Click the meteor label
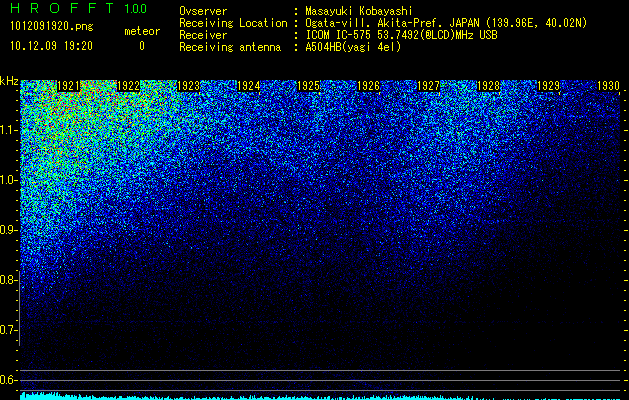This screenshot has height=400, width=629. [x=142, y=31]
